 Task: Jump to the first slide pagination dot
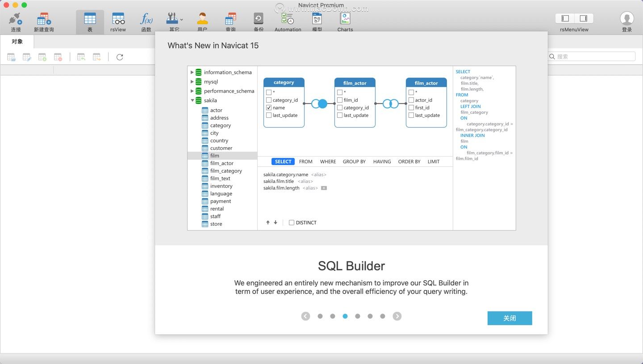point(320,316)
